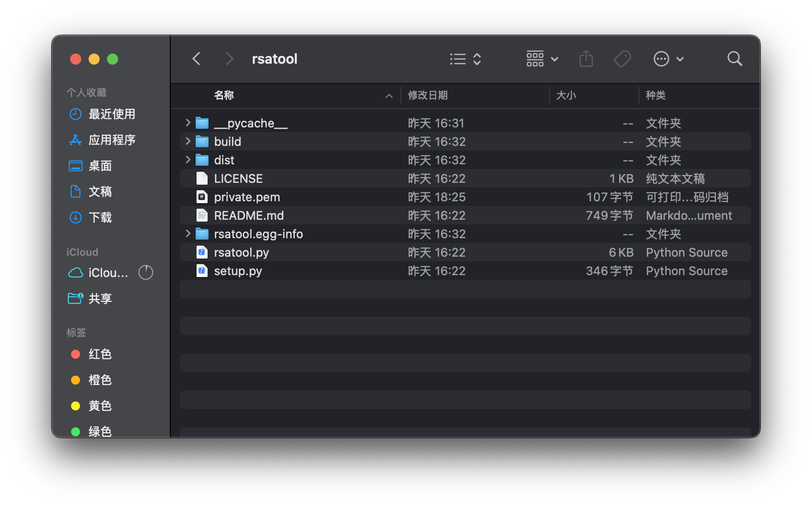
Task: Sort by the 种类 column header
Action: click(x=656, y=95)
